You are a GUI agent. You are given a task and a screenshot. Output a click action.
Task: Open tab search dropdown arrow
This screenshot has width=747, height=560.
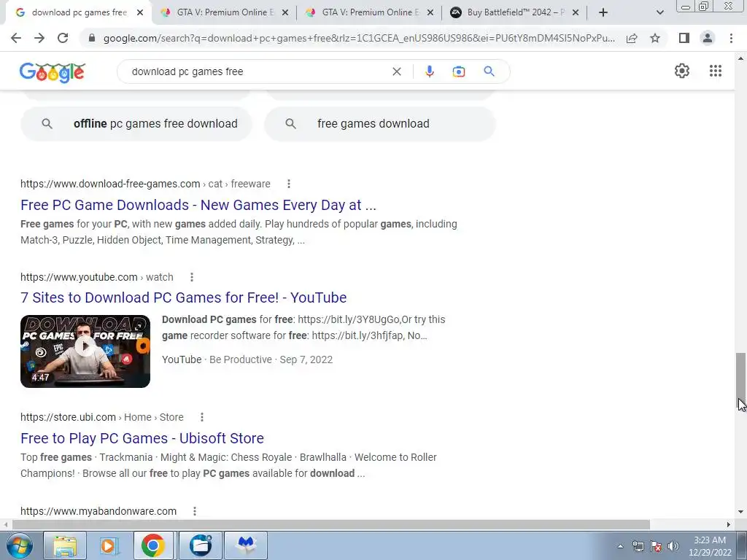[659, 13]
